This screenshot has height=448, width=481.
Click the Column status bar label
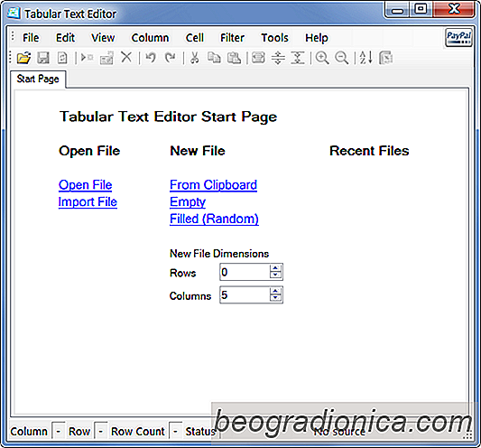click(x=29, y=432)
